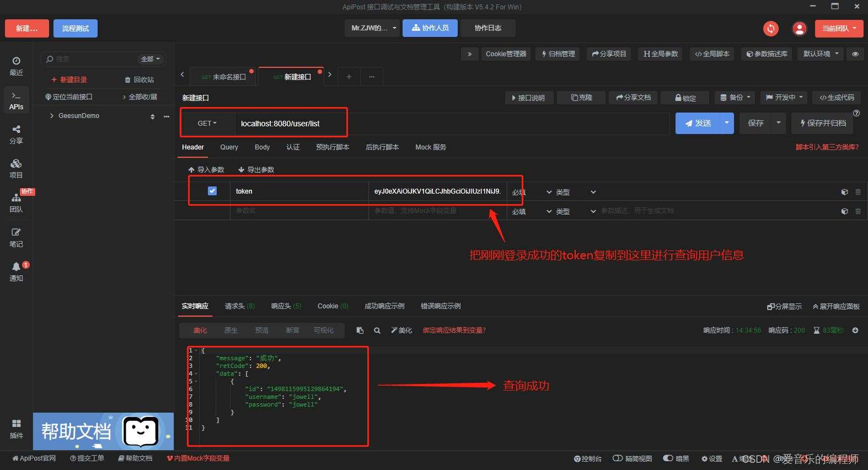
Task: Open the 团队 sidebar icon
Action: click(16, 202)
